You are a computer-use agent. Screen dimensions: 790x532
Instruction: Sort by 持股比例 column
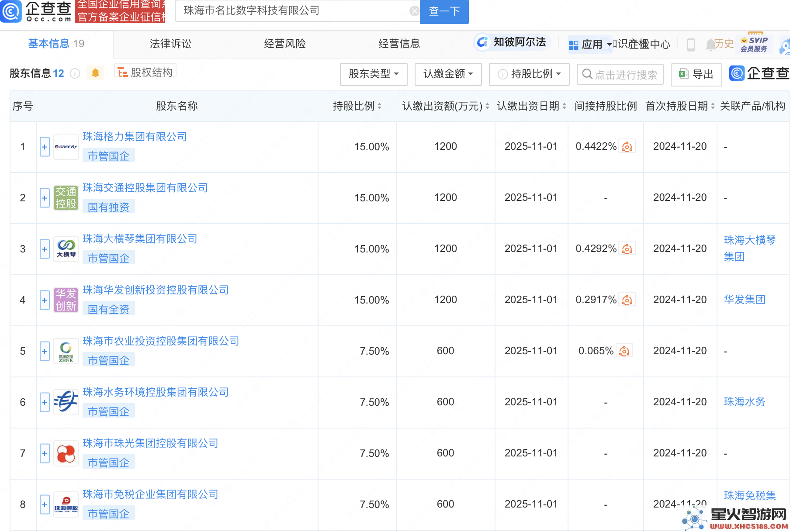pos(379,106)
